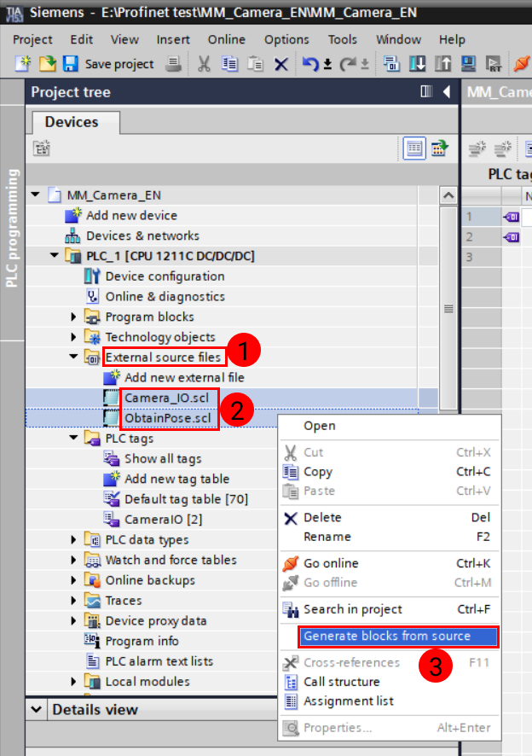Click the tree settings icon under Devices

[x=42, y=148]
